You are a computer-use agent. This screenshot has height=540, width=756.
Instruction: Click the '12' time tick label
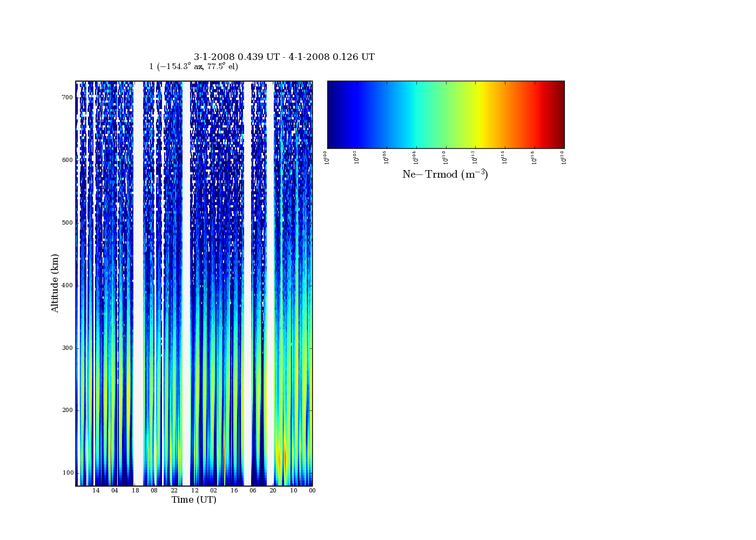point(194,490)
